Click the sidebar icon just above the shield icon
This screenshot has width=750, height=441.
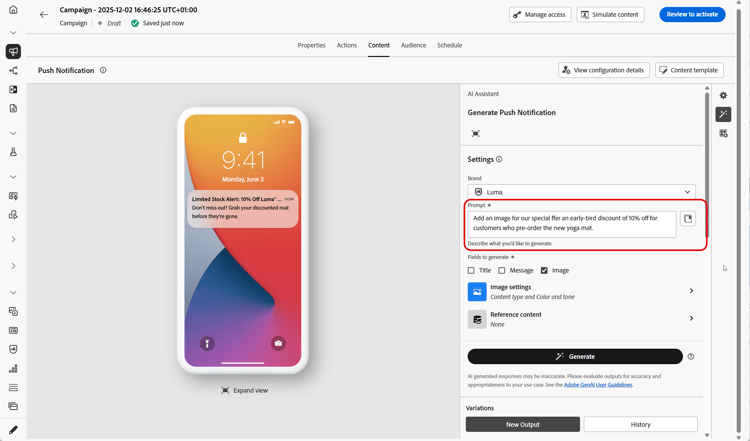coord(13,331)
